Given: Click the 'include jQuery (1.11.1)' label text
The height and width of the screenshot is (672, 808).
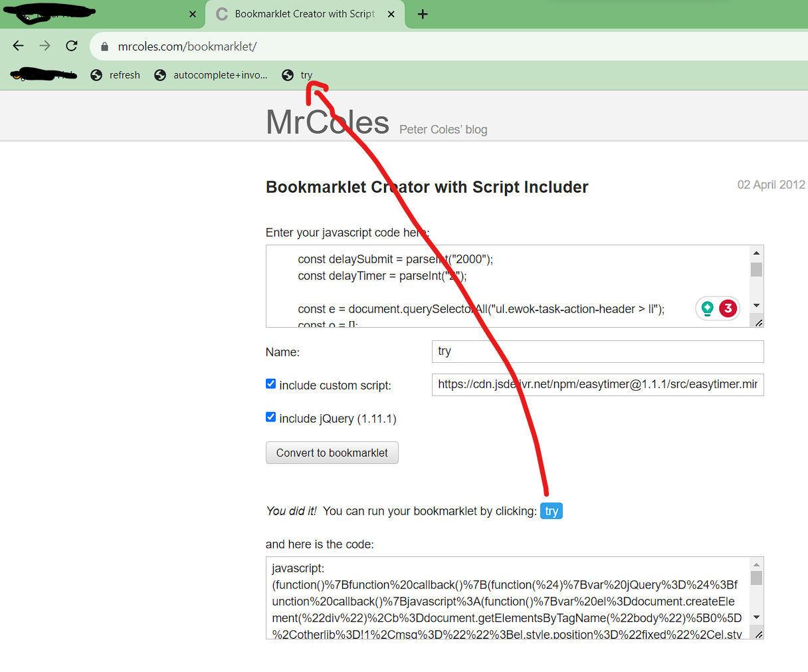Looking at the screenshot, I should tap(338, 419).
